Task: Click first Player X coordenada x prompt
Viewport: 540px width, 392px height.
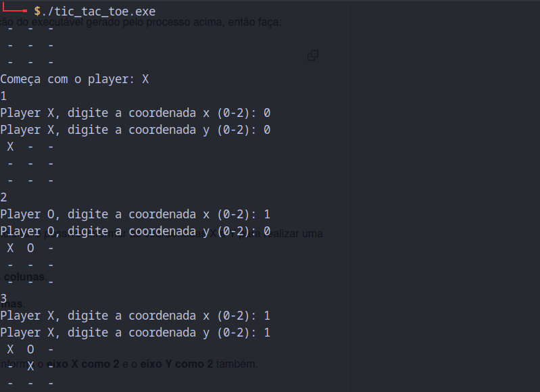Action: coord(135,113)
